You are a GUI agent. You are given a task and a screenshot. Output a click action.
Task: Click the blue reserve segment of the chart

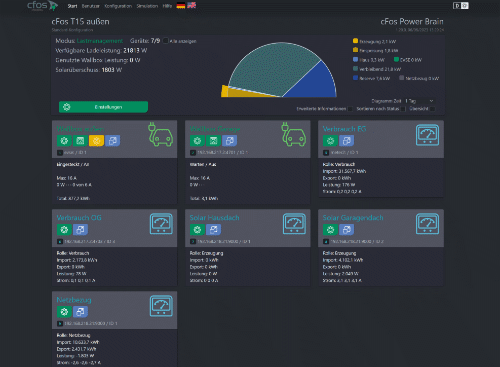pos(315,83)
